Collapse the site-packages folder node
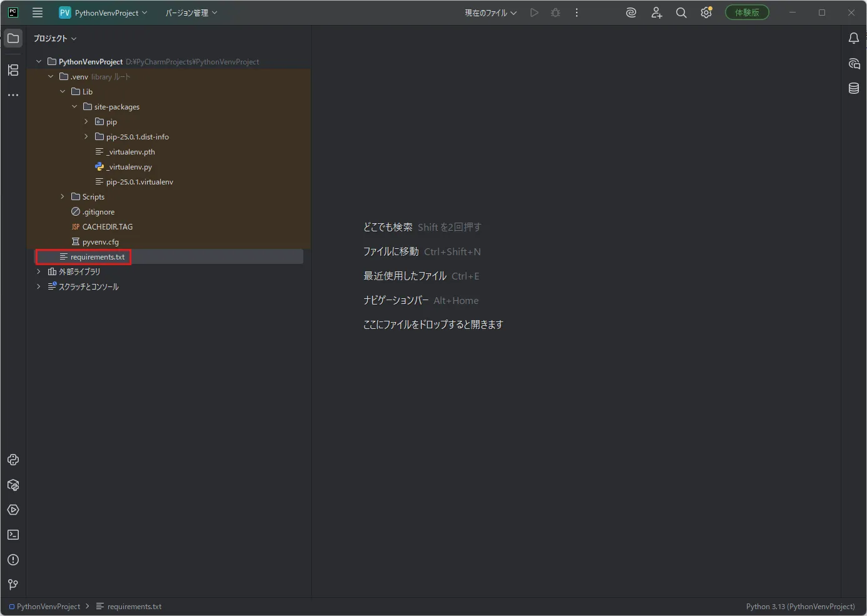The height and width of the screenshot is (616, 867). (74, 106)
